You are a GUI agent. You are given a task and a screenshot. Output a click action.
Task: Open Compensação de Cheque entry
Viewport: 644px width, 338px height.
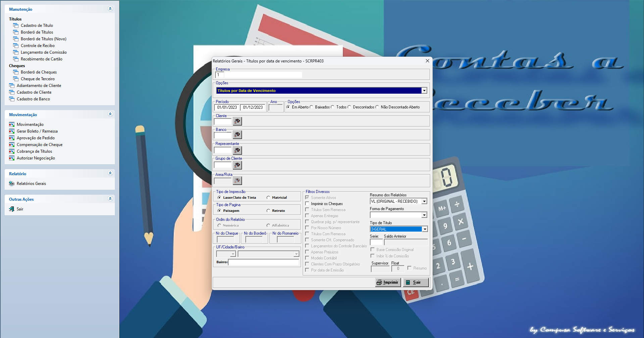click(x=40, y=145)
